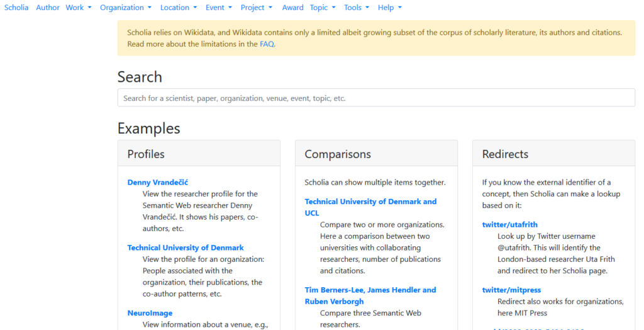Open the twitter/mitpress redirect link

tap(511, 290)
